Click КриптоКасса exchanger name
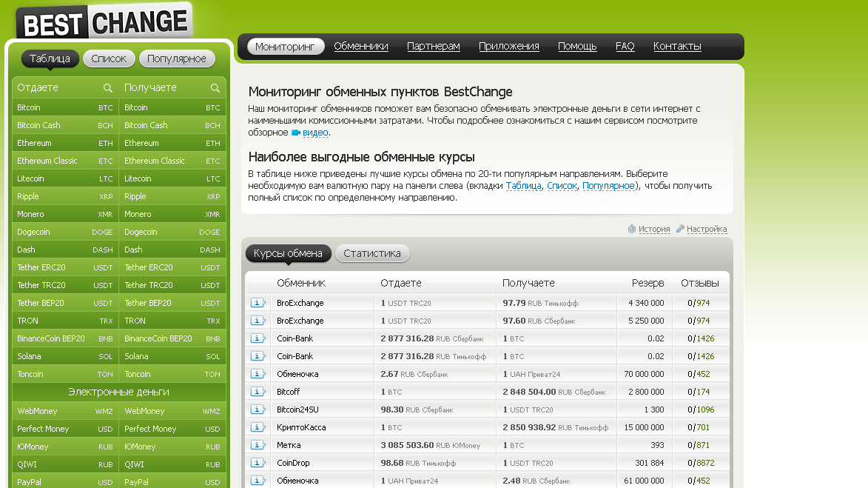This screenshot has height=488, width=868. coord(301,427)
